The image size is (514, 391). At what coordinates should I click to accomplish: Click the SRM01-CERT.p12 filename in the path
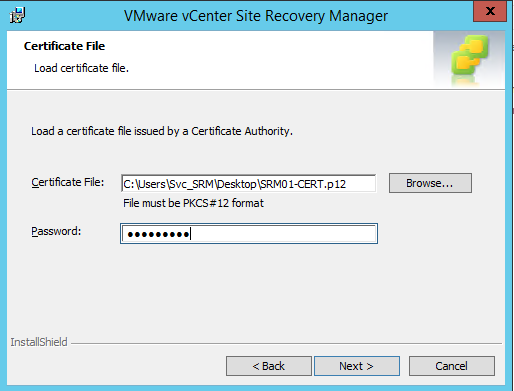(x=303, y=184)
